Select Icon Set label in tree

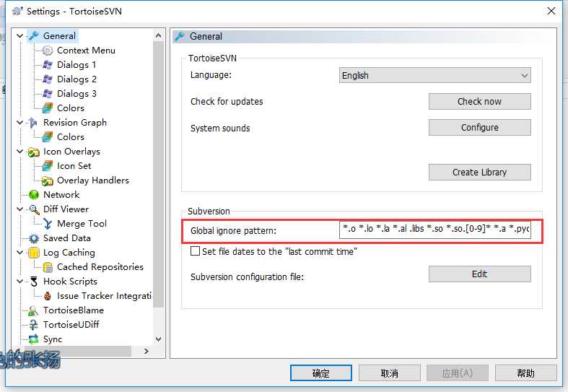[74, 166]
